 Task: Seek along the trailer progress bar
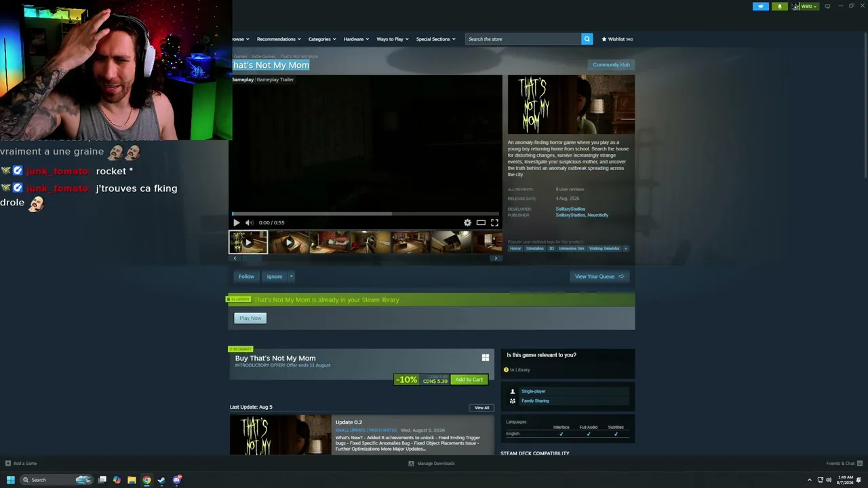[x=366, y=213]
